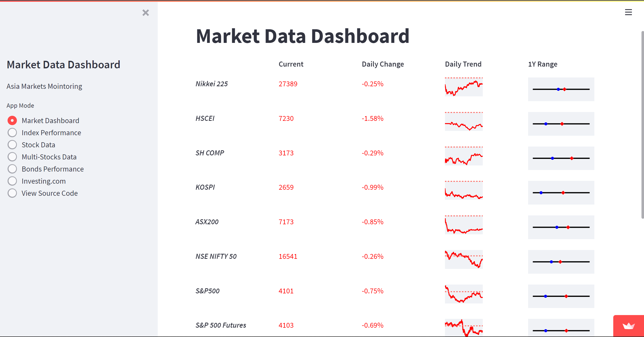Click the Daily Trend column header
Image resolution: width=644 pixels, height=337 pixels.
pyautogui.click(x=463, y=64)
